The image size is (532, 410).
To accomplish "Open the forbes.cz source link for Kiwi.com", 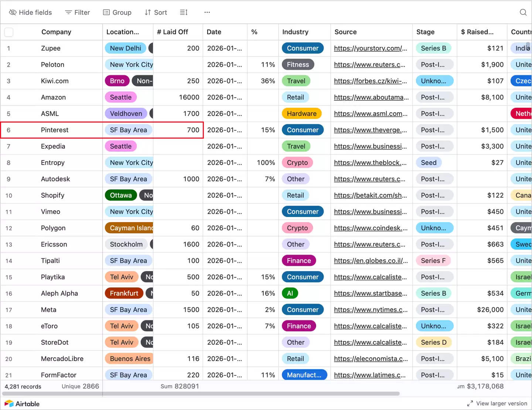I will [370, 81].
